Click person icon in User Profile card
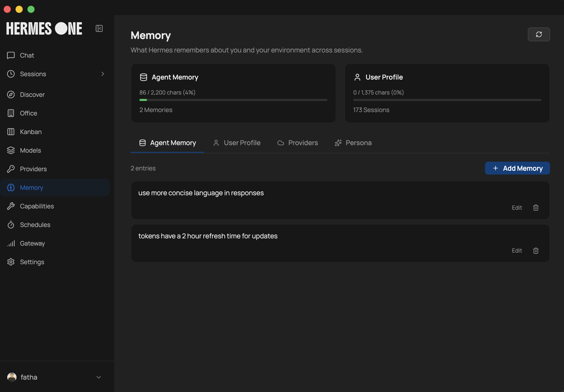This screenshot has height=392, width=564. coord(357,77)
